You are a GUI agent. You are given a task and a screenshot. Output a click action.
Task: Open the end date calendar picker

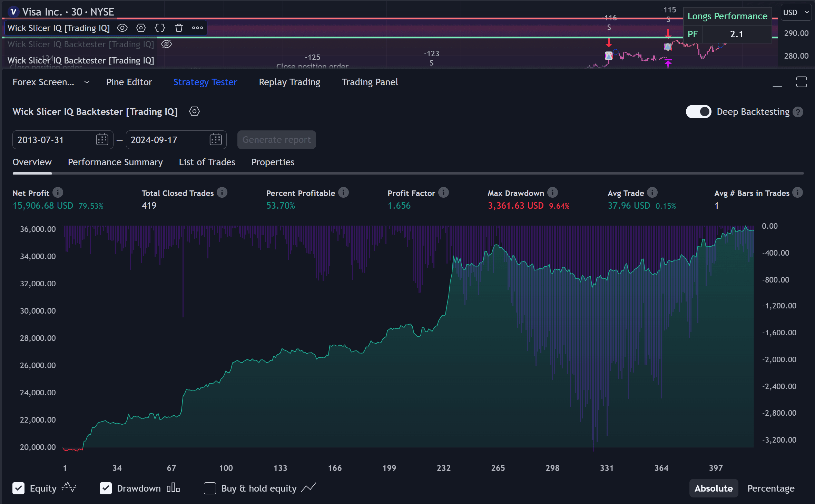(216, 140)
